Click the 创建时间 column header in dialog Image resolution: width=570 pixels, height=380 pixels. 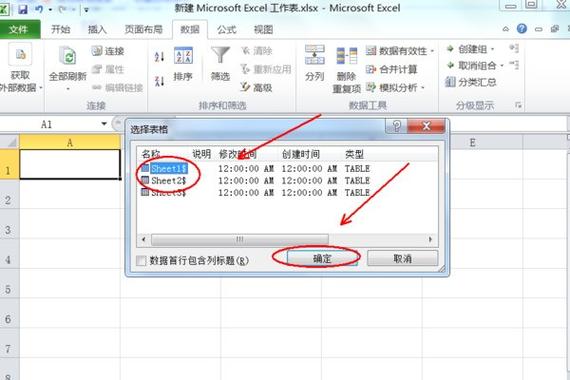tap(301, 154)
